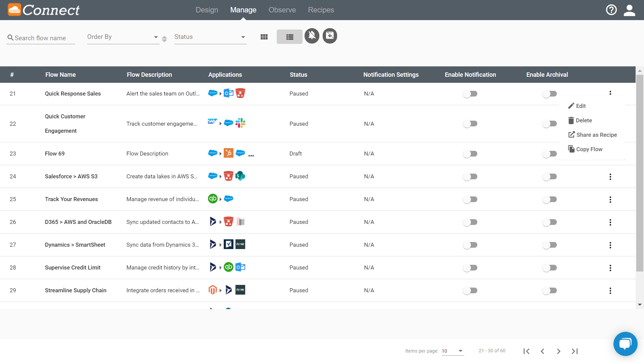This screenshot has height=362, width=644.
Task: Click three-dot menu for Quick Response Sales
Action: [x=610, y=93]
